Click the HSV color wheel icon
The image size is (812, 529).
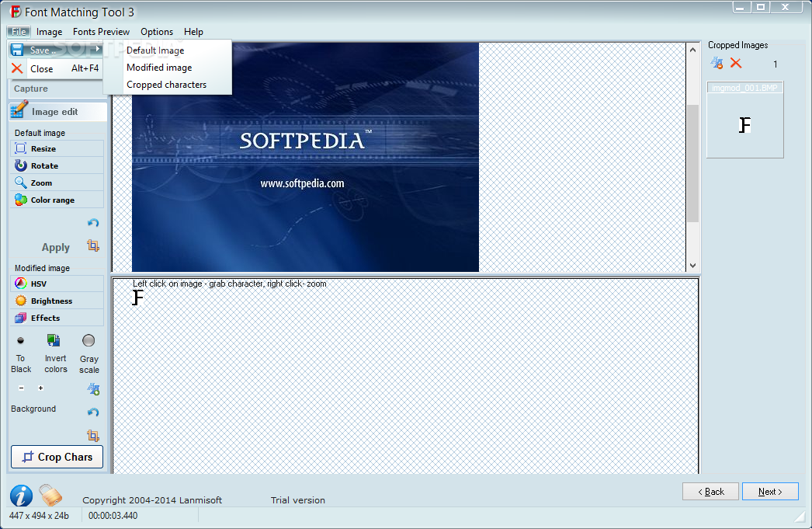tap(21, 284)
